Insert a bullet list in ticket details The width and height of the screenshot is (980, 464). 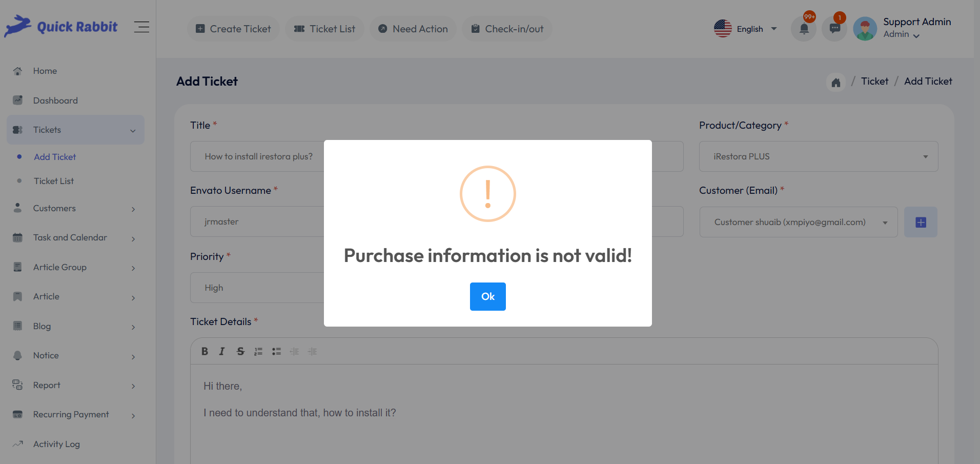(276, 351)
